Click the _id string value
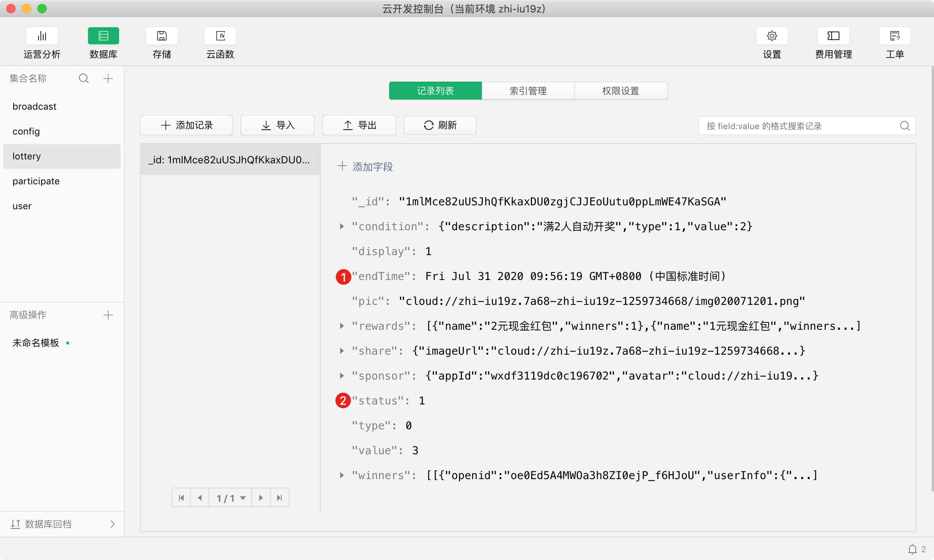 click(562, 201)
